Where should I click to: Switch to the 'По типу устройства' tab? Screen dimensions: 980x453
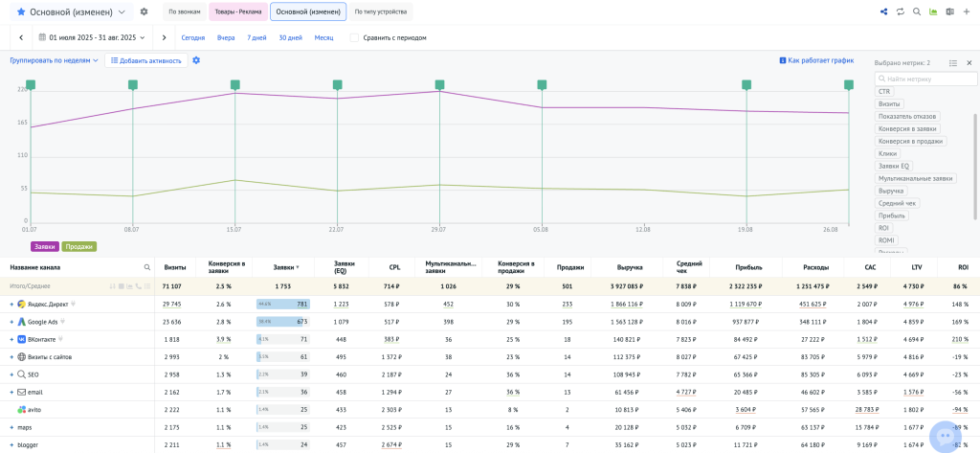pos(378,12)
